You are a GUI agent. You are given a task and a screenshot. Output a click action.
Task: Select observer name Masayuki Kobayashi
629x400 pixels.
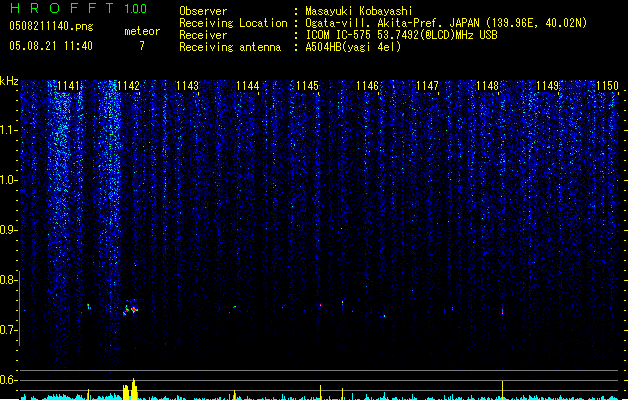[359, 11]
